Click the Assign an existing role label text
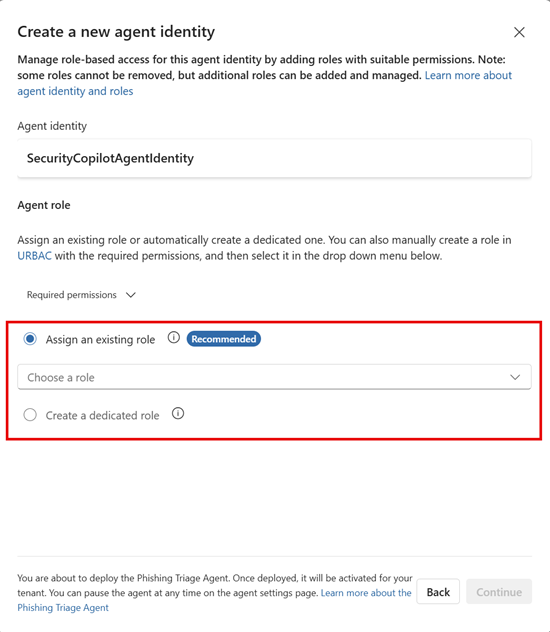 click(x=100, y=340)
